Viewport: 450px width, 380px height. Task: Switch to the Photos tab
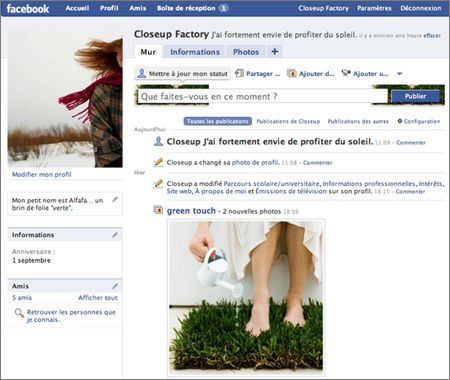click(246, 52)
